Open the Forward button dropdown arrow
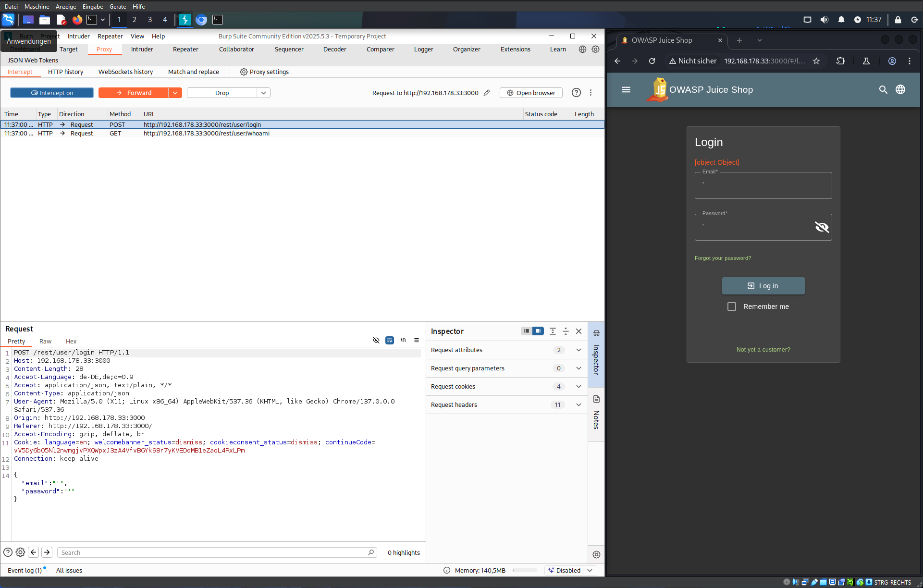 [x=175, y=93]
